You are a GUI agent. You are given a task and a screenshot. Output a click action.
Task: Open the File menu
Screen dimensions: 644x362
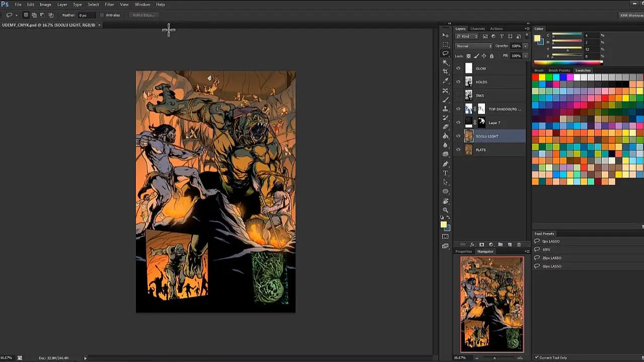[x=18, y=5]
